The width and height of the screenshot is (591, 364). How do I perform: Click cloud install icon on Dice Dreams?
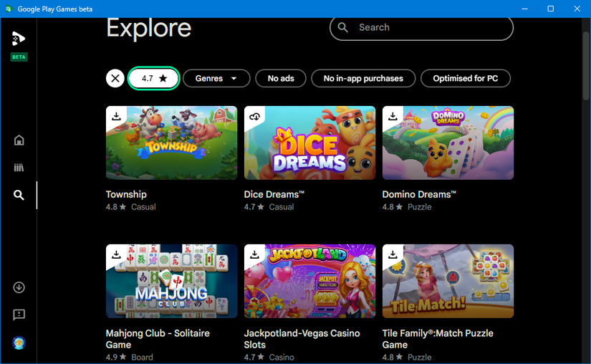click(x=254, y=116)
